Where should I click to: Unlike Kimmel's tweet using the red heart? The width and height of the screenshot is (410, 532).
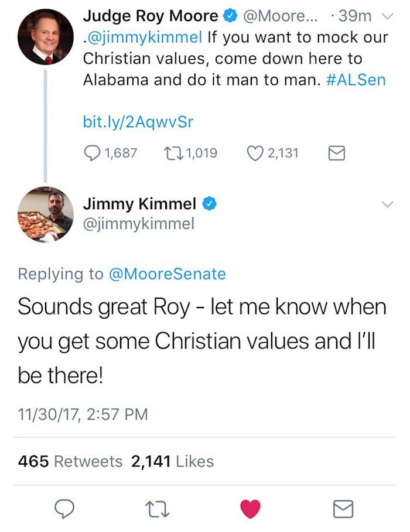[x=250, y=510]
